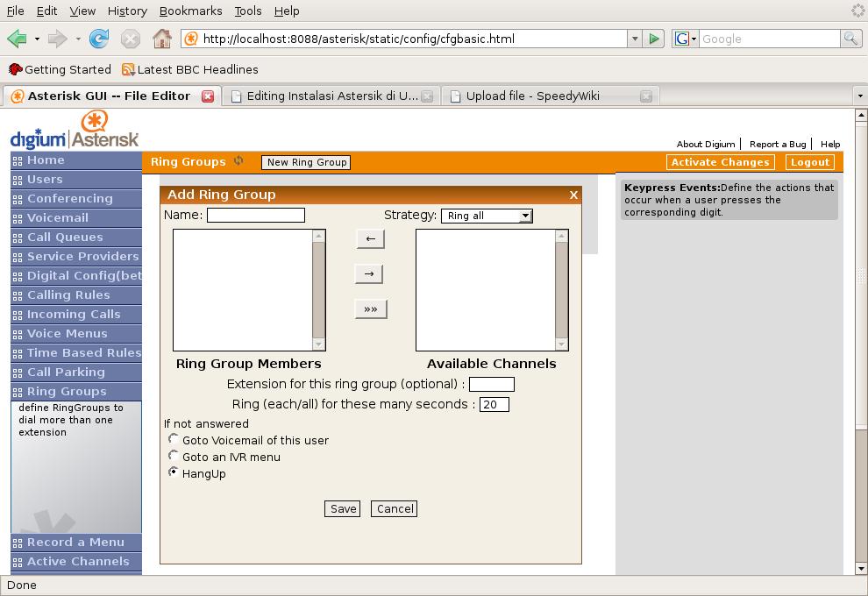Screen dimensions: 868x596
Task: Click the right arrow move button
Action: (370, 273)
